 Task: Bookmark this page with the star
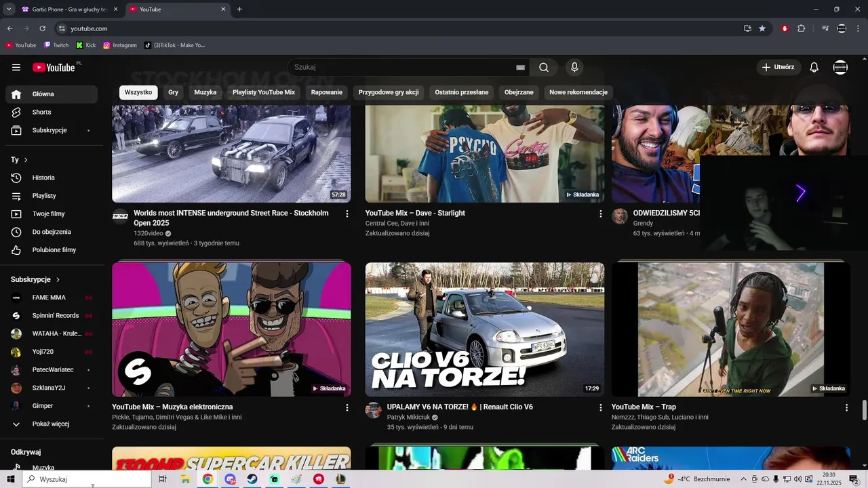pos(762,28)
